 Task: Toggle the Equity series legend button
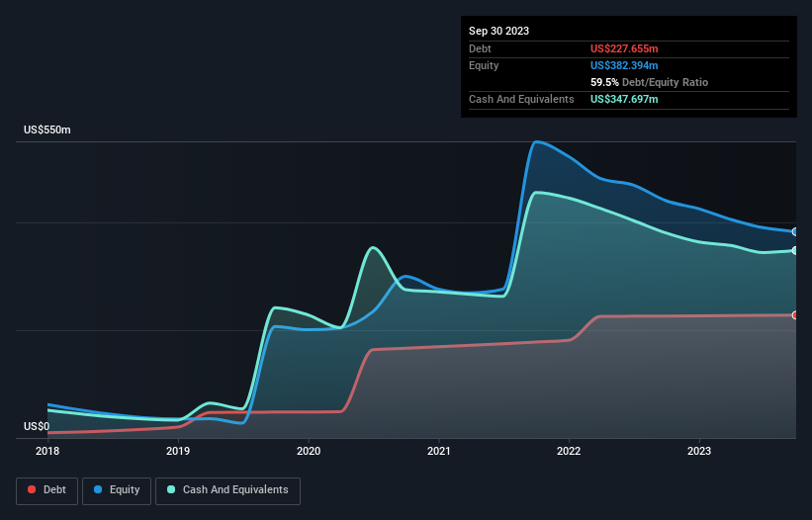point(117,490)
